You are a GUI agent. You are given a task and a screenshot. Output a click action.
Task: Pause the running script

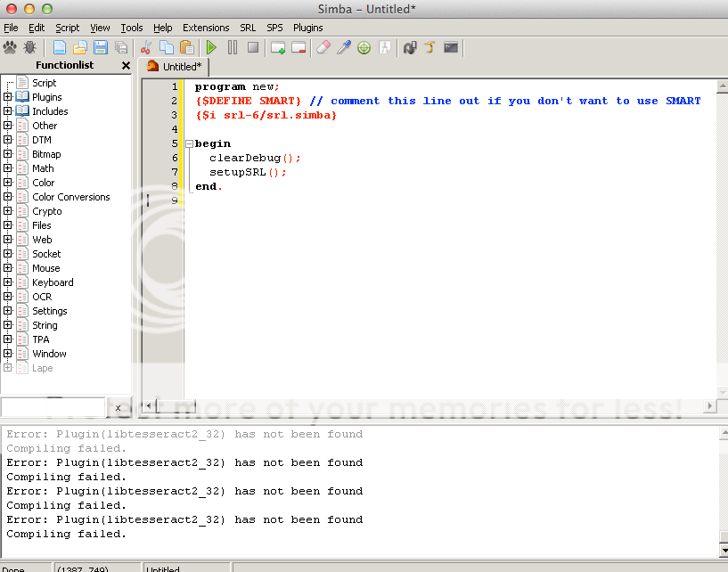pos(233,47)
